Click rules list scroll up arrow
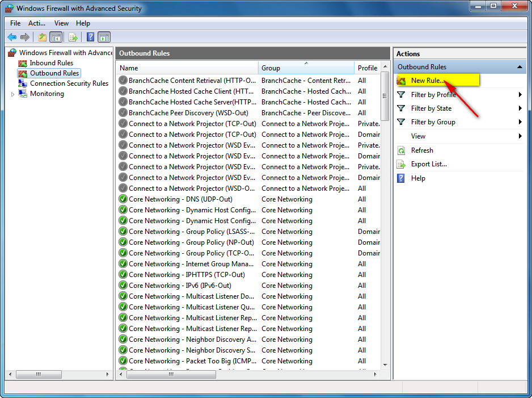Screen dimensions: 532x398 [385, 66]
